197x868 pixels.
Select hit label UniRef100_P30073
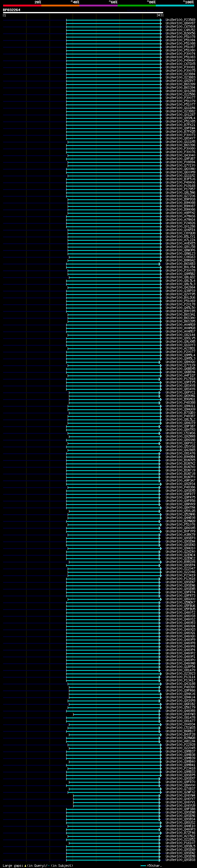tap(180, 135)
